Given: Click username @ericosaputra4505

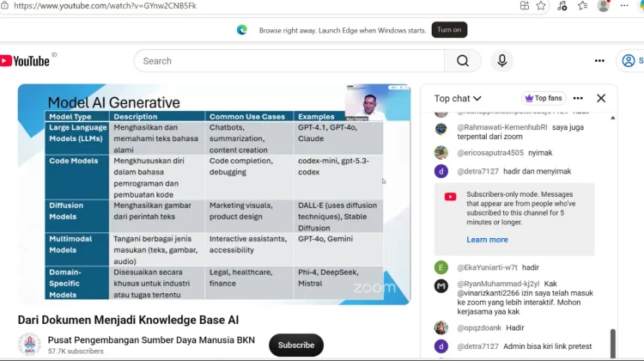Looking at the screenshot, I should coord(490,153).
